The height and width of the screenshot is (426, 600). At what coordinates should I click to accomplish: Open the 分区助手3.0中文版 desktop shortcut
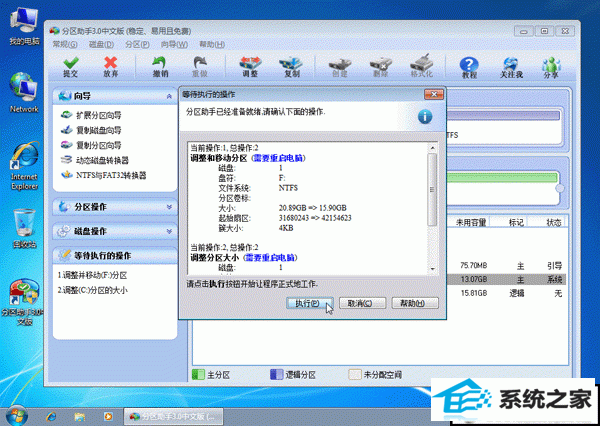pyautogui.click(x=23, y=302)
